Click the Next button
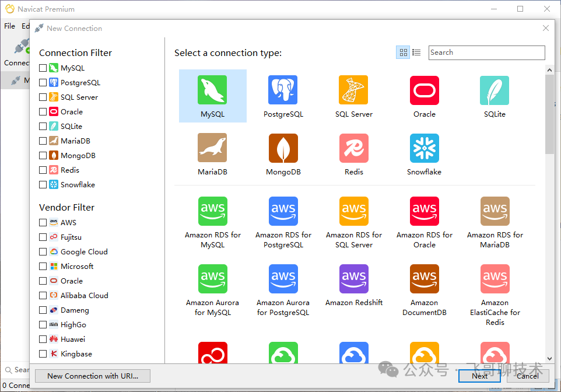 [479, 376]
